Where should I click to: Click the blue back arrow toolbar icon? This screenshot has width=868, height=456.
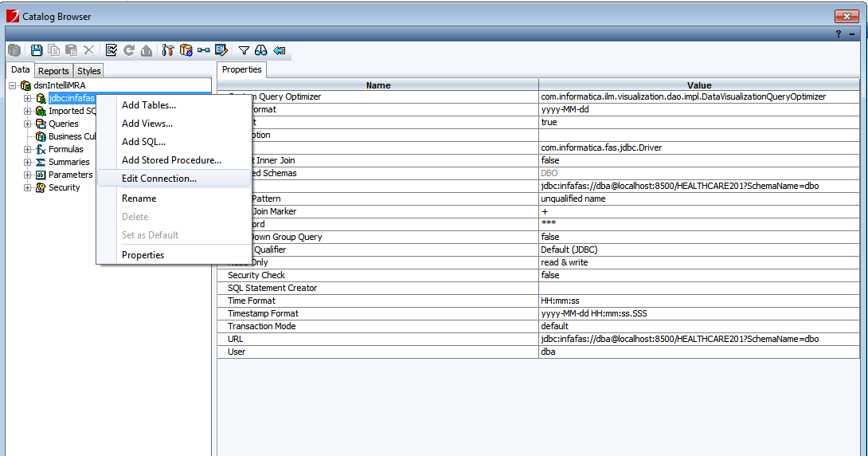(x=279, y=50)
